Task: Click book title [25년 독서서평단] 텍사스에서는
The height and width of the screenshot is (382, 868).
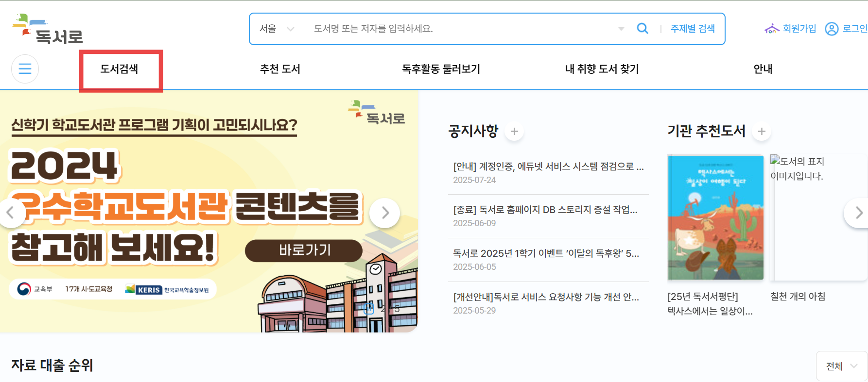Action: point(710,304)
